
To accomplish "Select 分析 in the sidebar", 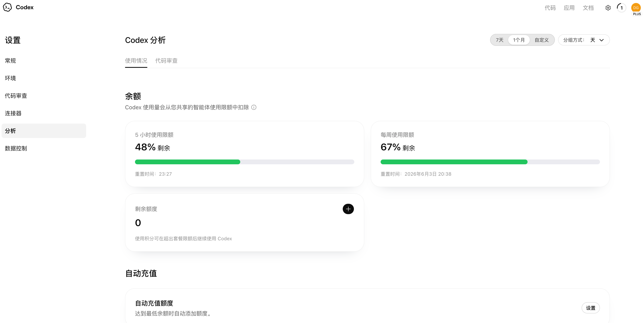I will (x=44, y=131).
